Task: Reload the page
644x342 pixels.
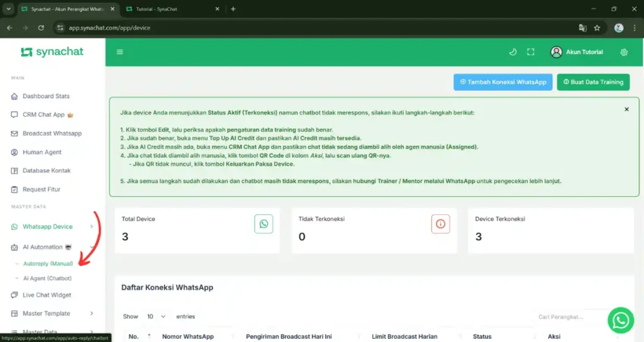Action: pyautogui.click(x=41, y=28)
